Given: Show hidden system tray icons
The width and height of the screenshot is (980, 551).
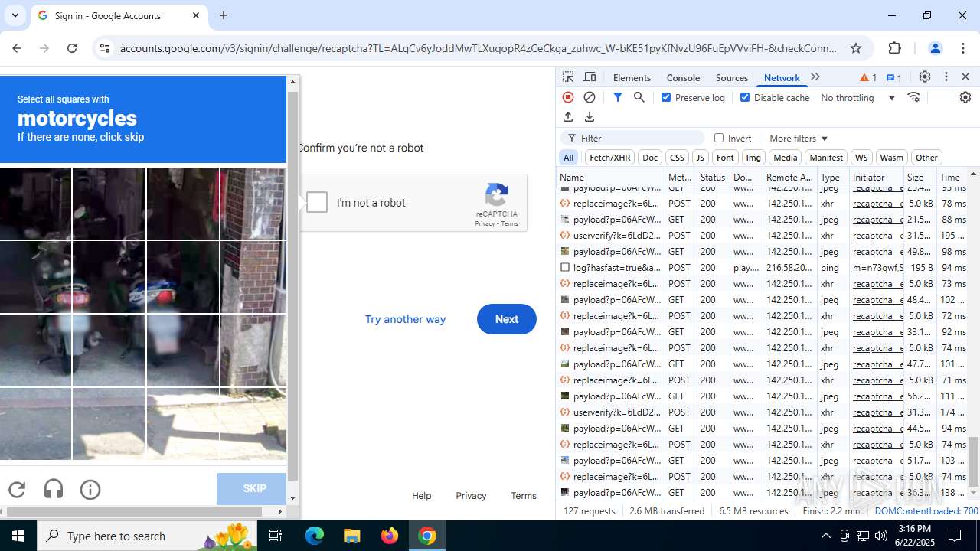Looking at the screenshot, I should tap(825, 536).
